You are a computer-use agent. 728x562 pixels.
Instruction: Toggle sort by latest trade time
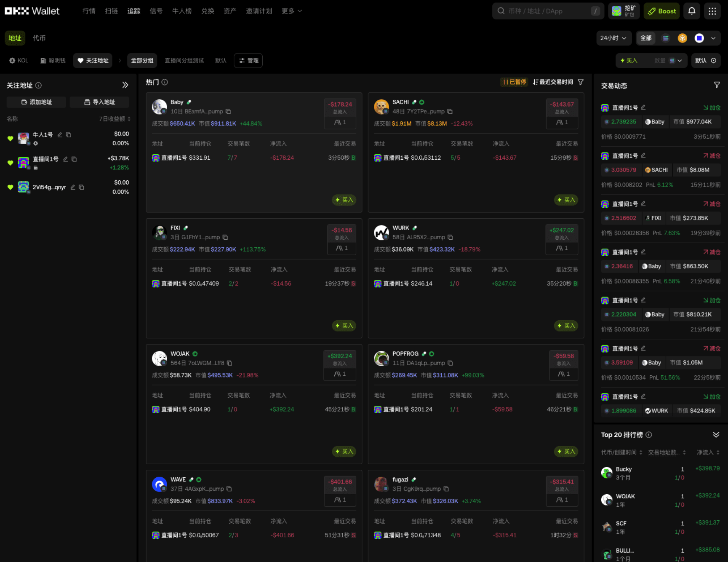click(553, 82)
